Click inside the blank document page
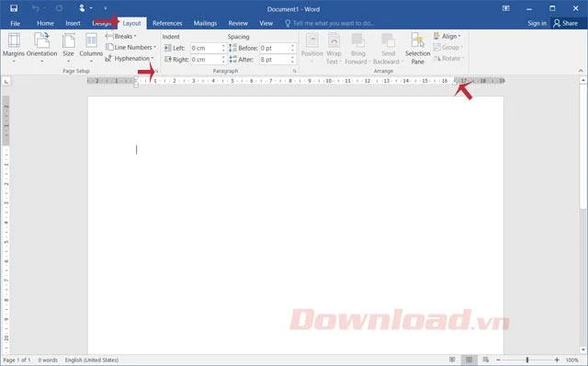Screen dimensions: 588x366 [x=296, y=225]
